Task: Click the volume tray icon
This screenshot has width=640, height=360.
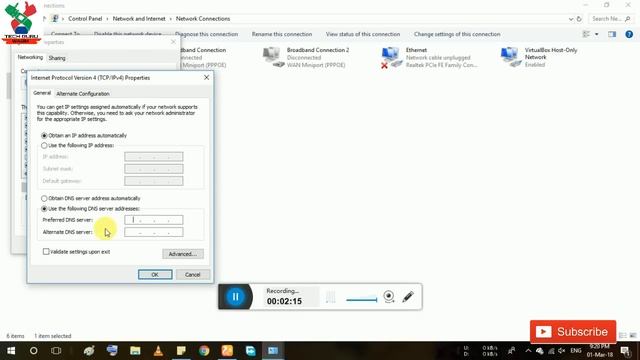Action: point(562,351)
